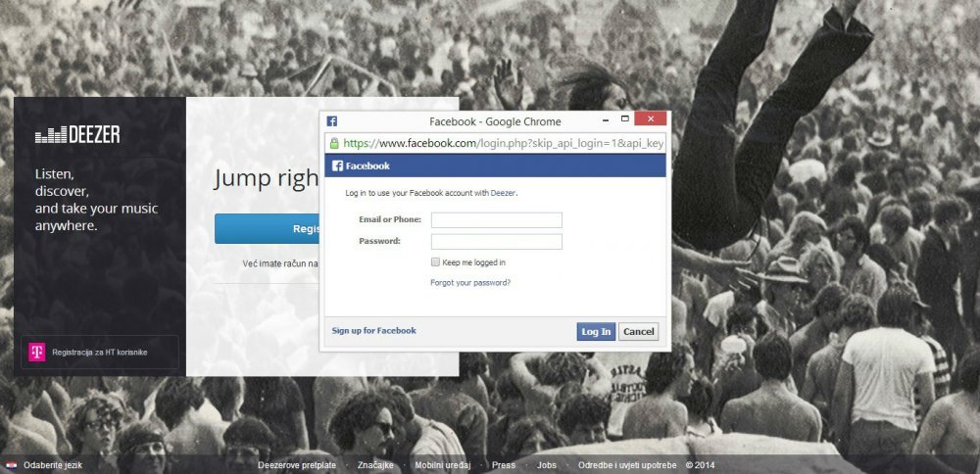Image resolution: width=980 pixels, height=474 pixels.
Task: Click the Croatian flag language icon
Action: (x=11, y=465)
